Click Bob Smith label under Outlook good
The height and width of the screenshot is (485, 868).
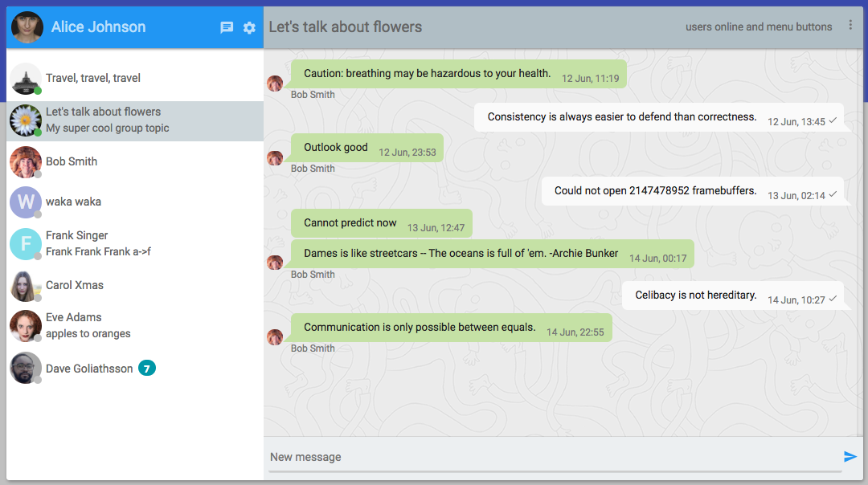(x=313, y=169)
